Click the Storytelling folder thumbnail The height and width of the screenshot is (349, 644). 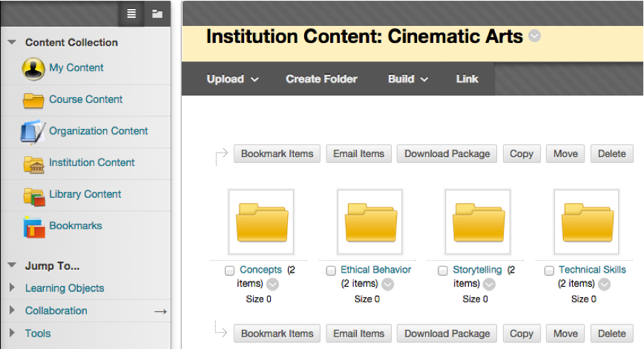pos(477,222)
